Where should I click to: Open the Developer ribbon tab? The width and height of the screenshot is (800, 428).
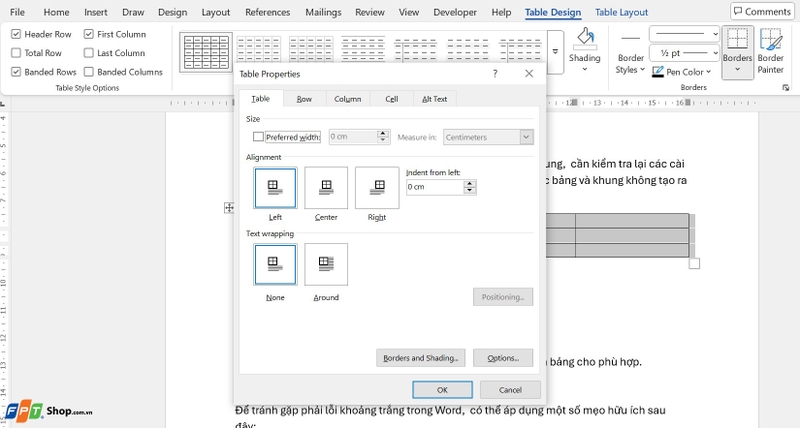click(455, 12)
